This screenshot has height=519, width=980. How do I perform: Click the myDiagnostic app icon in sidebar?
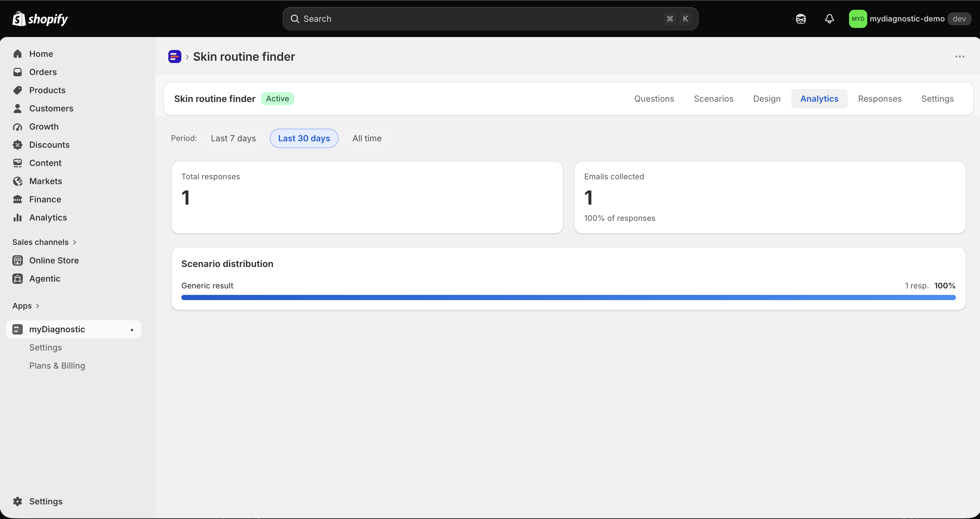point(18,329)
